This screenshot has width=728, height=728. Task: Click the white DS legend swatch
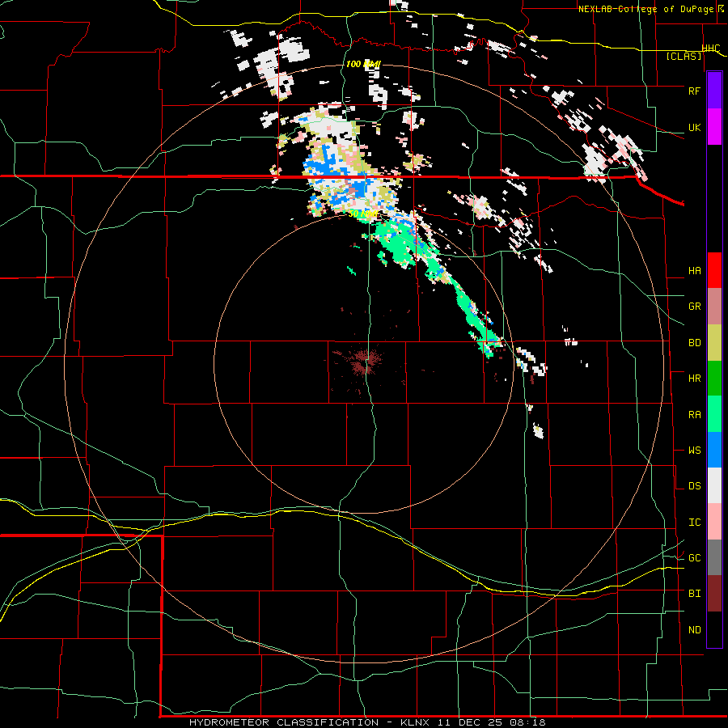point(714,485)
